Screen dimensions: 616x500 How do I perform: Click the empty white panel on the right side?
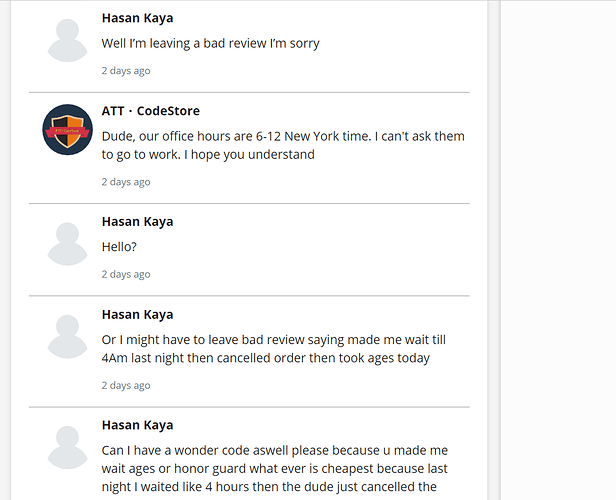click(x=557, y=250)
